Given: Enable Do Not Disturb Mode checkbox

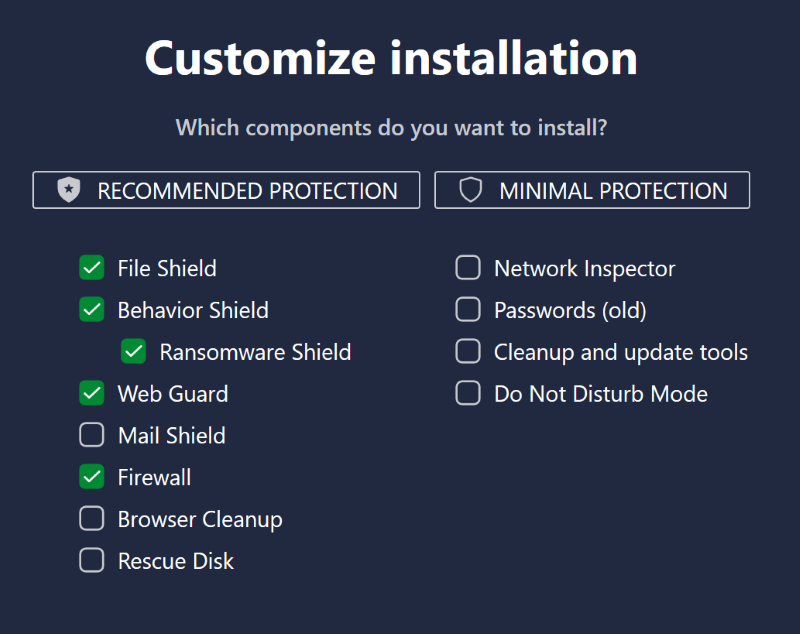Looking at the screenshot, I should tap(468, 393).
